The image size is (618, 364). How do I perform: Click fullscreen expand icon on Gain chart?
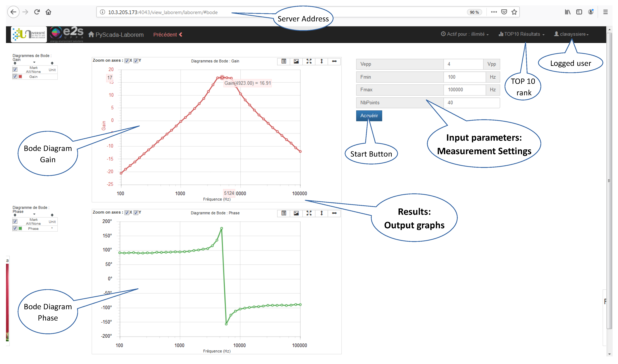tap(309, 61)
